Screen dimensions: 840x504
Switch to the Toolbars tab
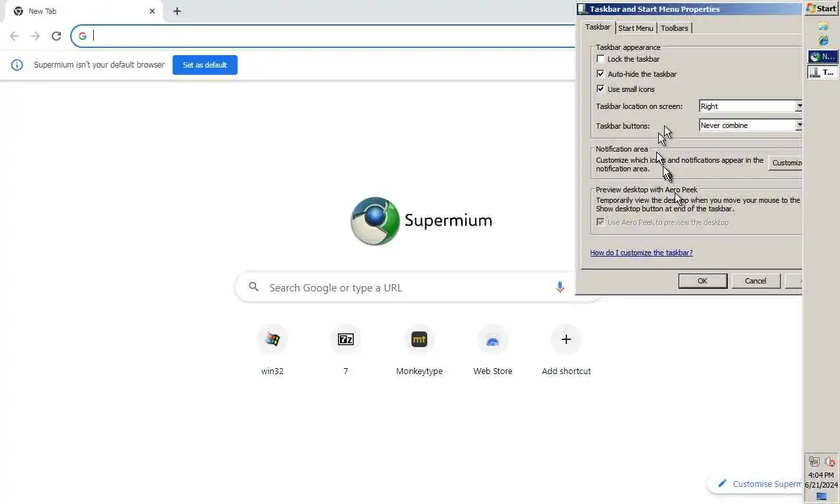(x=675, y=28)
